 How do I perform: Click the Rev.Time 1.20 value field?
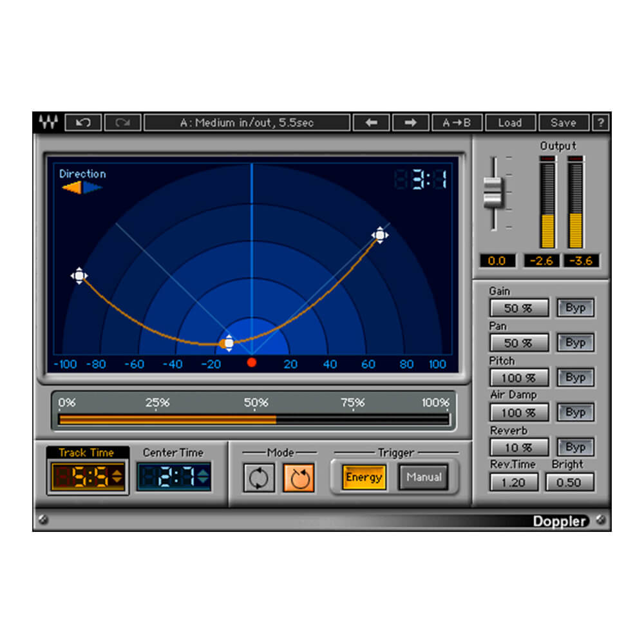[x=513, y=482]
